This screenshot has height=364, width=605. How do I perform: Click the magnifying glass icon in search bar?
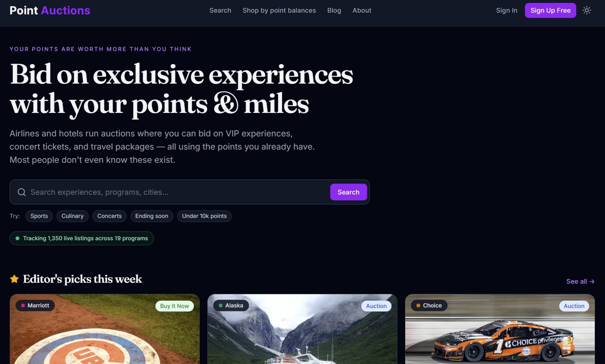tap(22, 192)
